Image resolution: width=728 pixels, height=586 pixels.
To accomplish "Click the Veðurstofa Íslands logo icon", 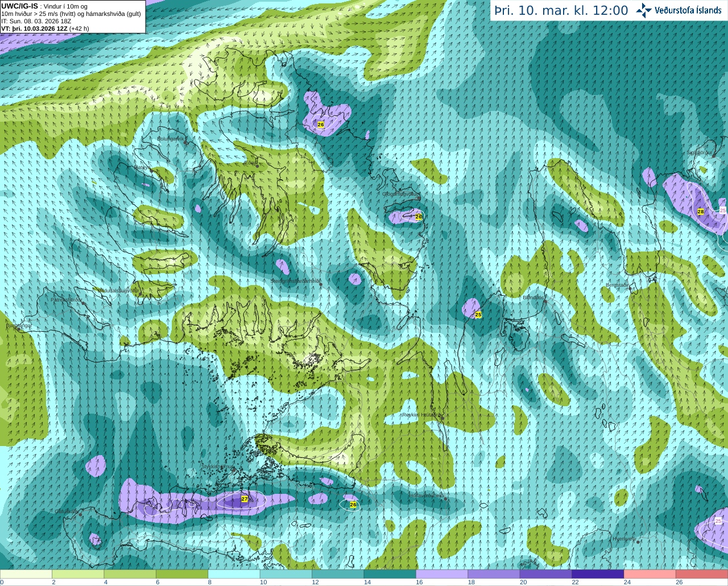I will click(x=644, y=10).
